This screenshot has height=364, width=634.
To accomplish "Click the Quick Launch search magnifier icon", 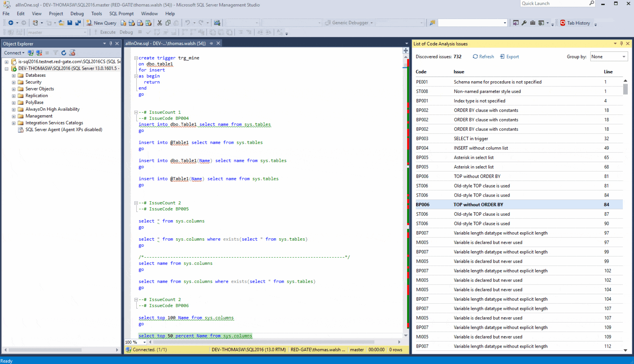I will pos(592,3).
